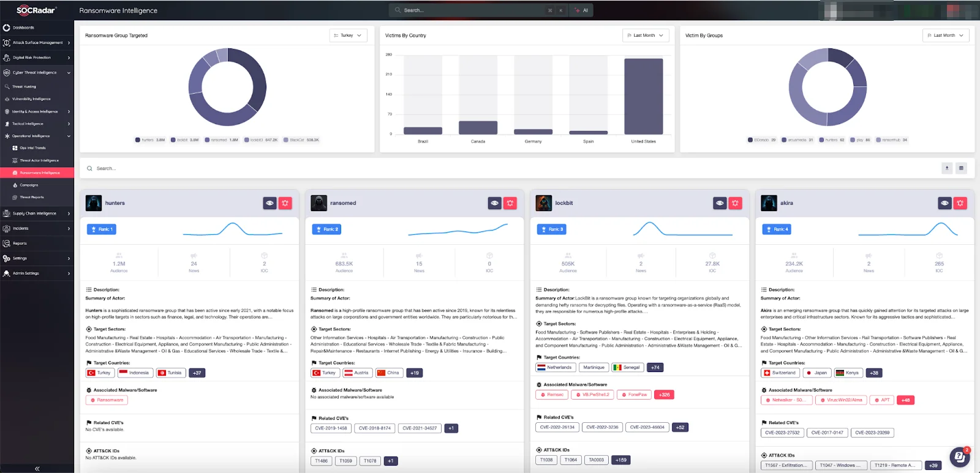Toggle BlackCat legend in Ransomware Group Targeted
The width and height of the screenshot is (980, 473).
(x=301, y=140)
